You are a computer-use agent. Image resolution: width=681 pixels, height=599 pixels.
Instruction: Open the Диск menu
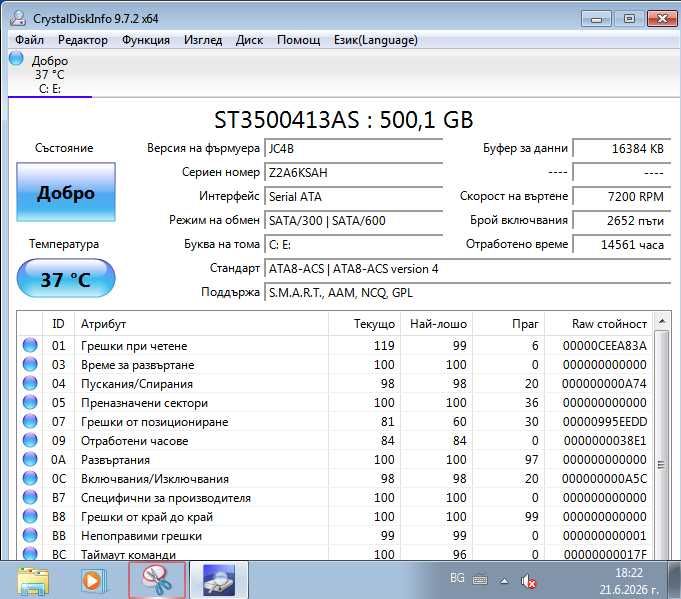(x=249, y=40)
